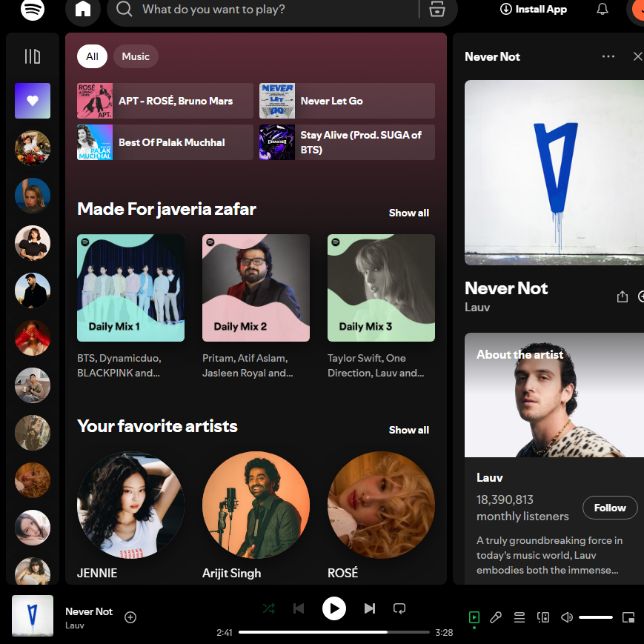The width and height of the screenshot is (644, 644).
Task: Select the All filter chip
Action: click(x=92, y=56)
